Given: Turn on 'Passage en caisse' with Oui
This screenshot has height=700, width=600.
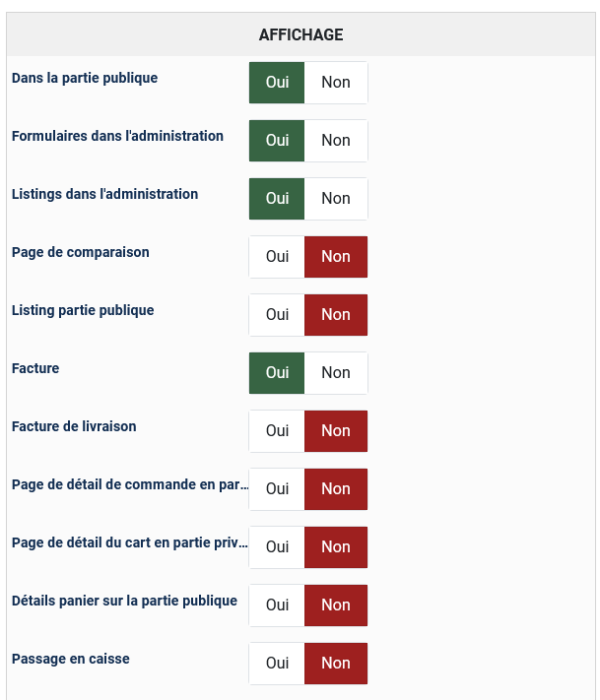Looking at the screenshot, I should [277, 664].
